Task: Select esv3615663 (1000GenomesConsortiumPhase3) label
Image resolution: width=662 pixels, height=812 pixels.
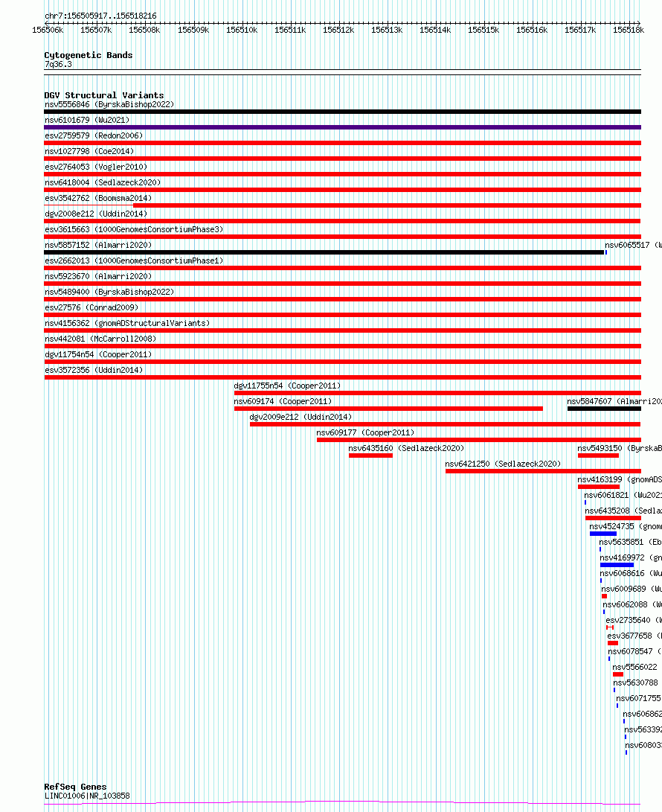Action: (134, 229)
